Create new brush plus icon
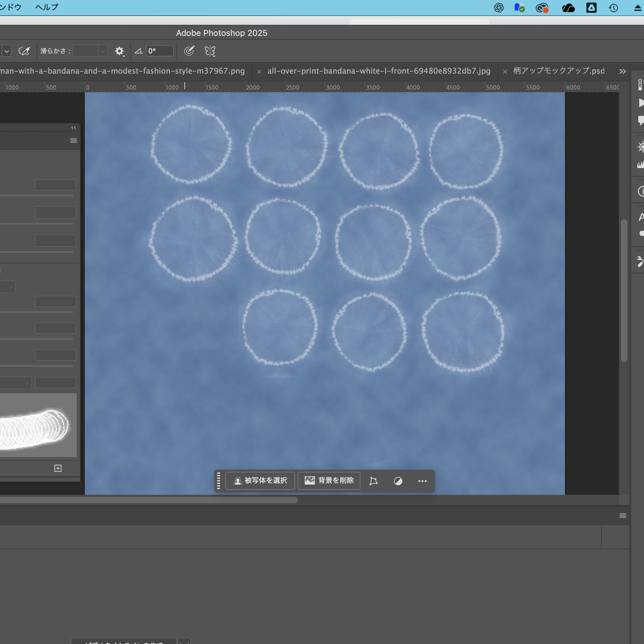Screen dimensions: 644x644 58,468
